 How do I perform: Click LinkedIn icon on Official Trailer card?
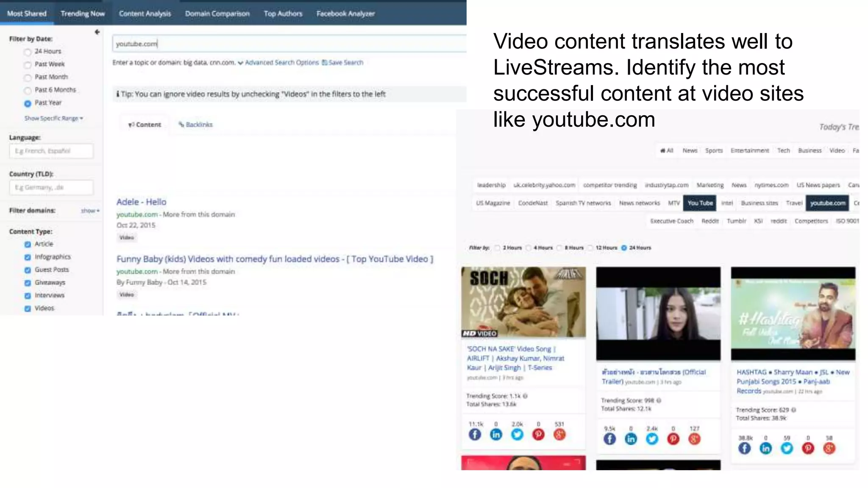631,439
